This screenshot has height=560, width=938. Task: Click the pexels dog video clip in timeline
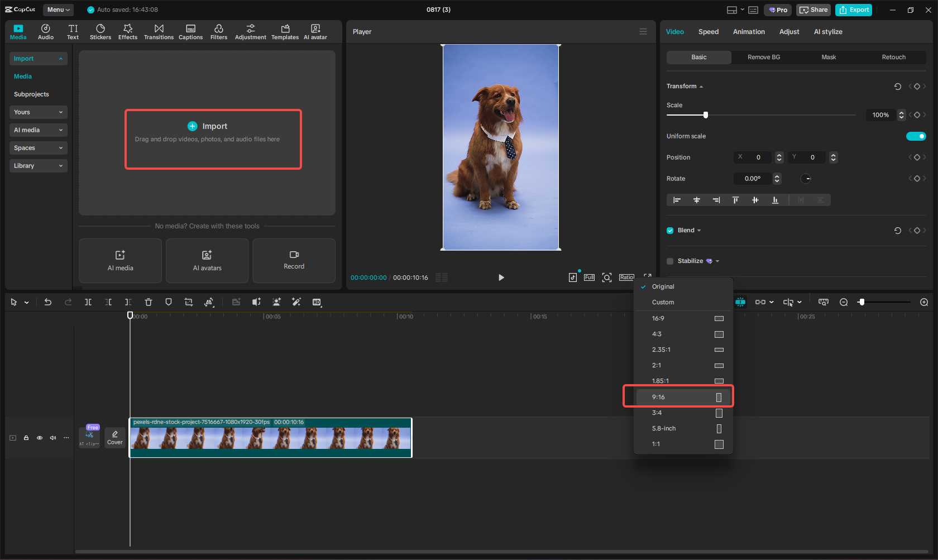[271, 438]
